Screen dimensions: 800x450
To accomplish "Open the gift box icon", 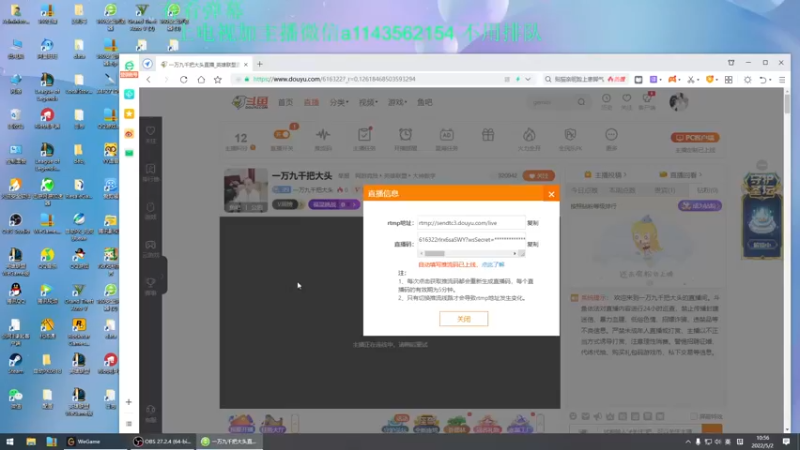I will click(x=488, y=135).
